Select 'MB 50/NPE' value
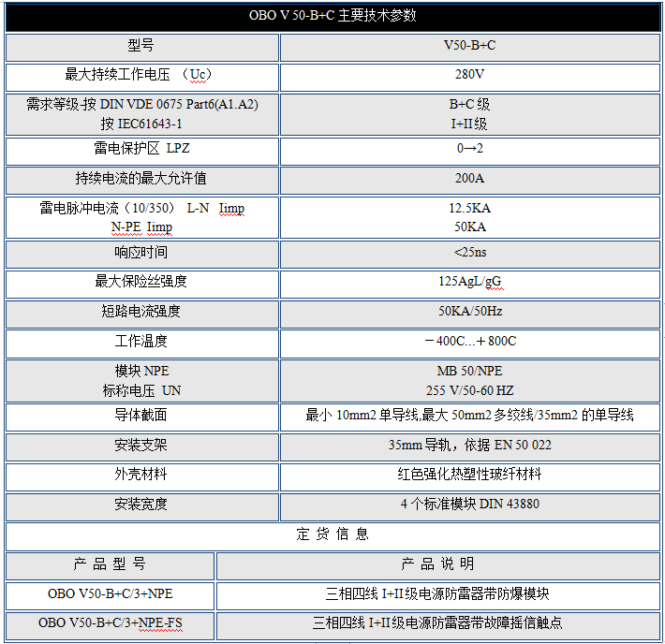Image resolution: width=665 pixels, height=644 pixels. tap(469, 371)
